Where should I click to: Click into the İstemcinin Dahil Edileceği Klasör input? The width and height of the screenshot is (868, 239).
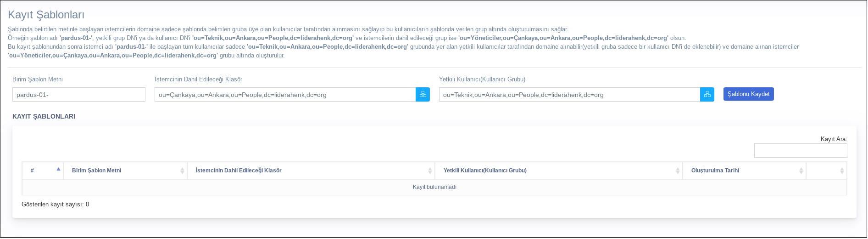click(x=285, y=95)
